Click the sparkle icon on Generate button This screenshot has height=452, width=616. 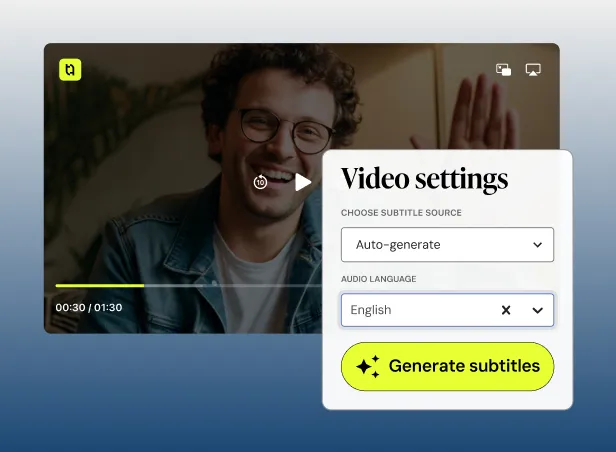(x=368, y=367)
